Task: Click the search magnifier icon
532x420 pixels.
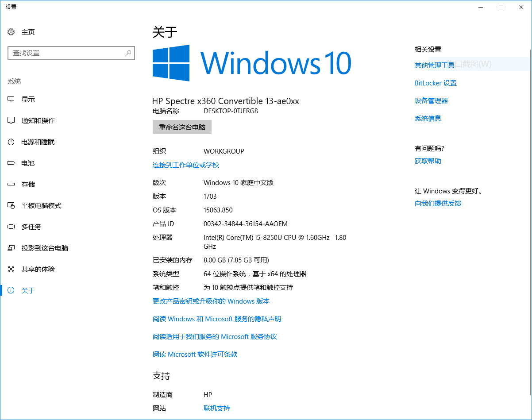Action: (128, 53)
